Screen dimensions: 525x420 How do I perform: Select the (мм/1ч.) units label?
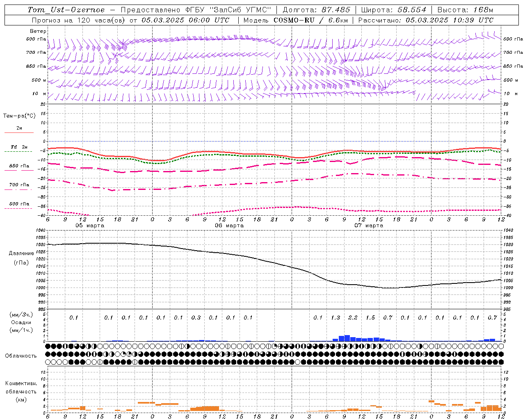coord(21,330)
